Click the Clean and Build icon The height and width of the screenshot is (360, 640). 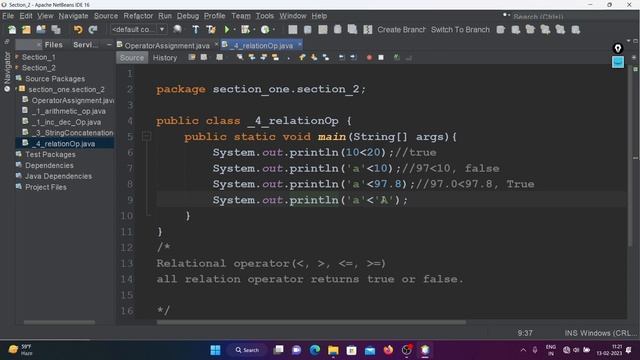(211, 29)
